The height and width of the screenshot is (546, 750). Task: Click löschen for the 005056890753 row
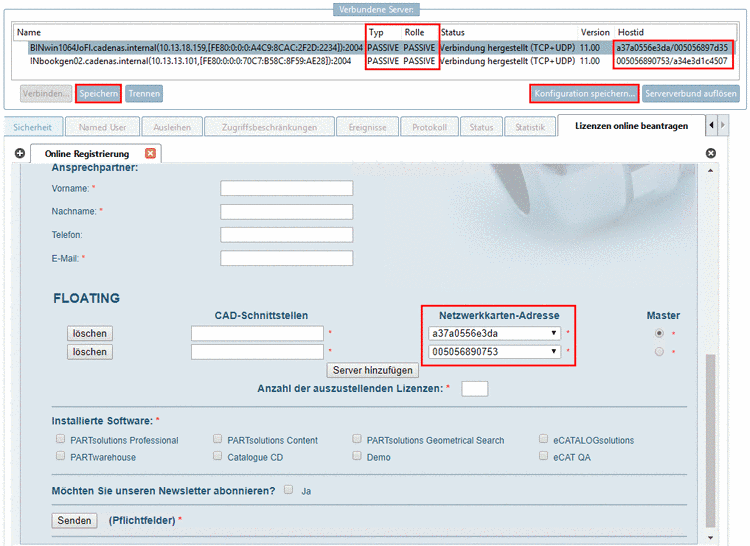coord(90,352)
